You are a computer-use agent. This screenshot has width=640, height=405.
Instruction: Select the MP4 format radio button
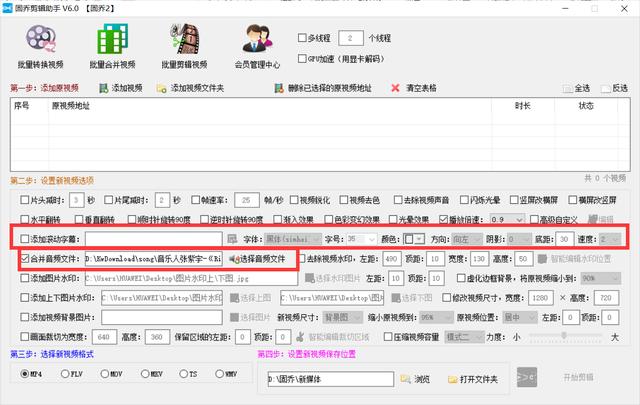click(24, 374)
